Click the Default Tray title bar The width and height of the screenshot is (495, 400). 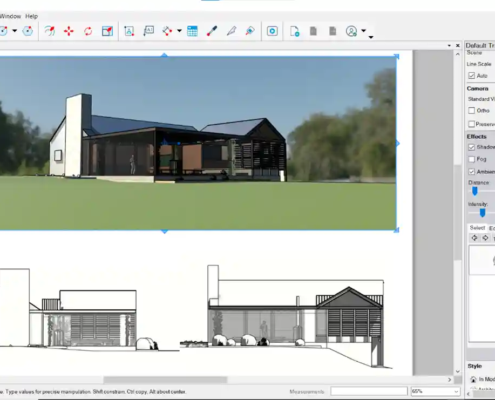click(x=480, y=45)
